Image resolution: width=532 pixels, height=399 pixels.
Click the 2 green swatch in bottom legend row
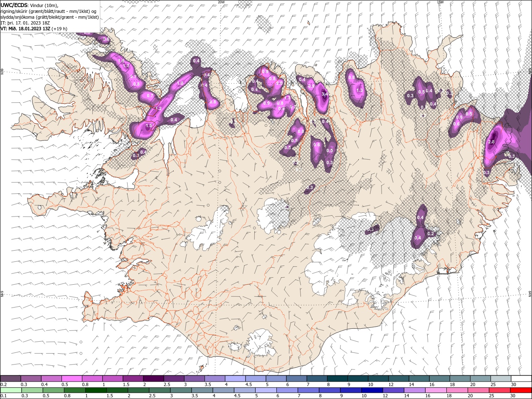[138, 390]
